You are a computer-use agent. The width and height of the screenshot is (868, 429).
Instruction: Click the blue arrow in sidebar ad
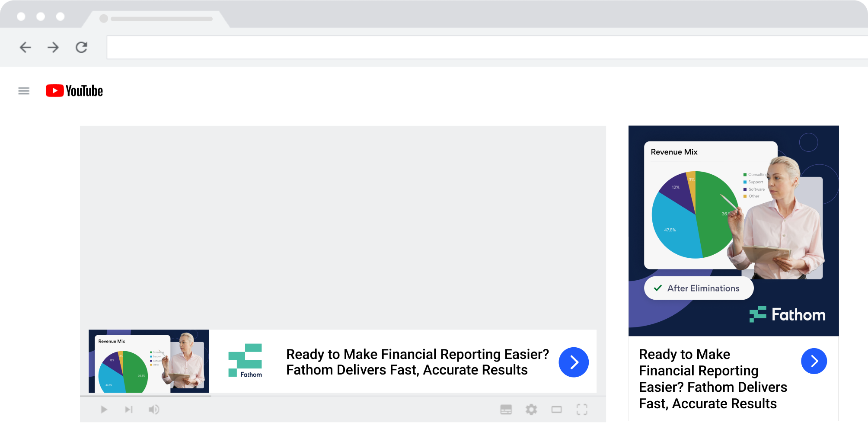(814, 361)
